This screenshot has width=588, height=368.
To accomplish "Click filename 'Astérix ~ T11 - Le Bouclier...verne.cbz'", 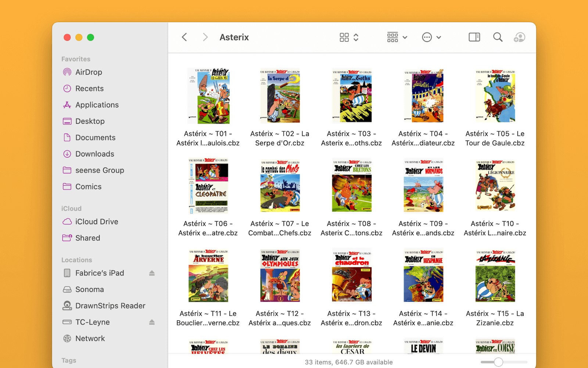I will click(208, 318).
